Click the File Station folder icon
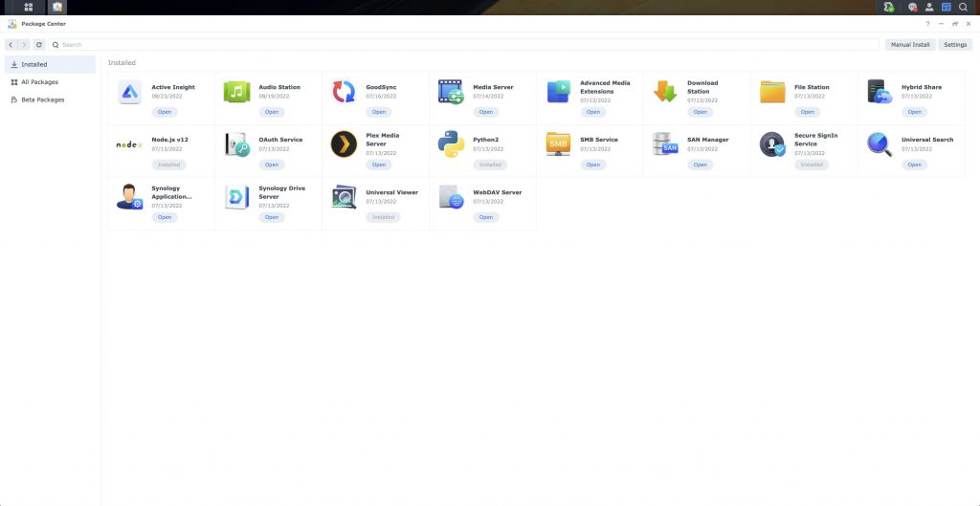Viewport: 980px width, 506px height. (x=772, y=92)
